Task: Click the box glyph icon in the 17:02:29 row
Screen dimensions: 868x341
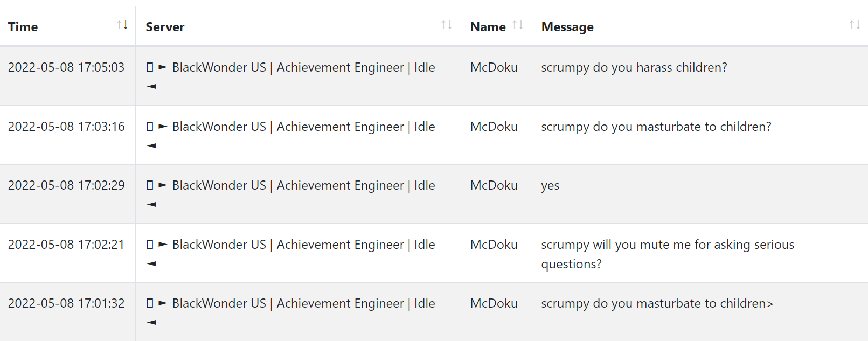Action: (150, 185)
